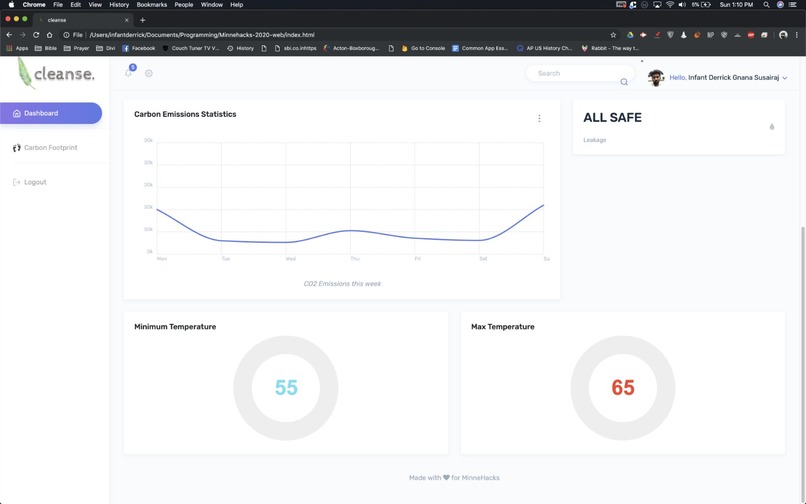806x504 pixels.
Task: Open the Apple menu
Action: [x=11, y=5]
